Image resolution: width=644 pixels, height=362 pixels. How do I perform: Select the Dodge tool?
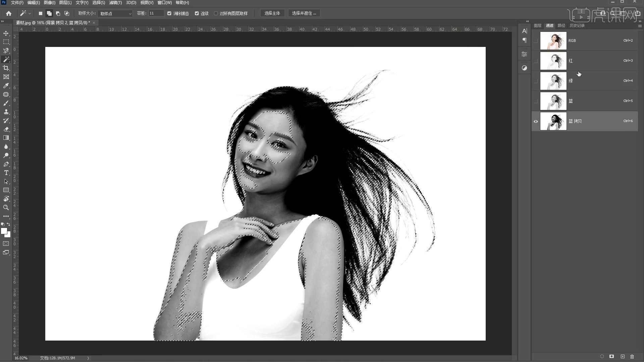[6, 155]
